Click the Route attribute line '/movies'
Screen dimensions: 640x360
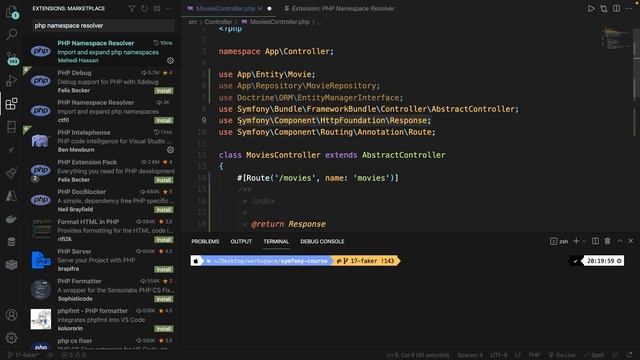318,178
